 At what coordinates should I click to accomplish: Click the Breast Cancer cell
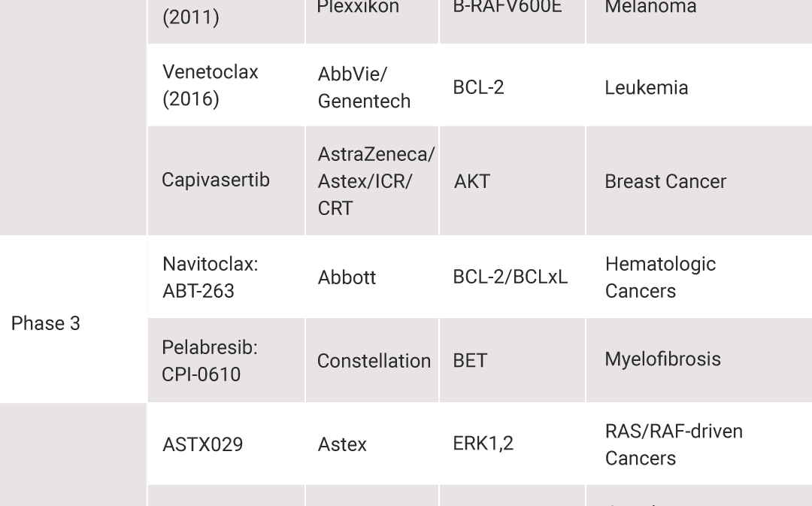[699, 180]
